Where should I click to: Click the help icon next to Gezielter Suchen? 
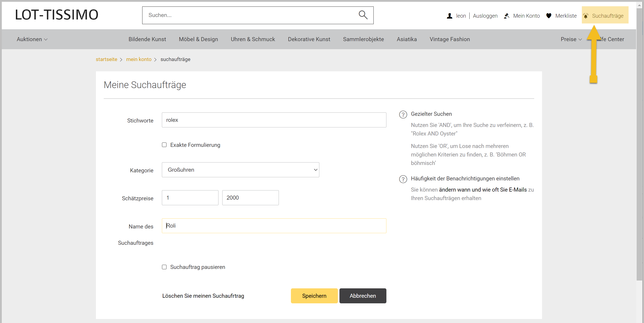(x=403, y=114)
